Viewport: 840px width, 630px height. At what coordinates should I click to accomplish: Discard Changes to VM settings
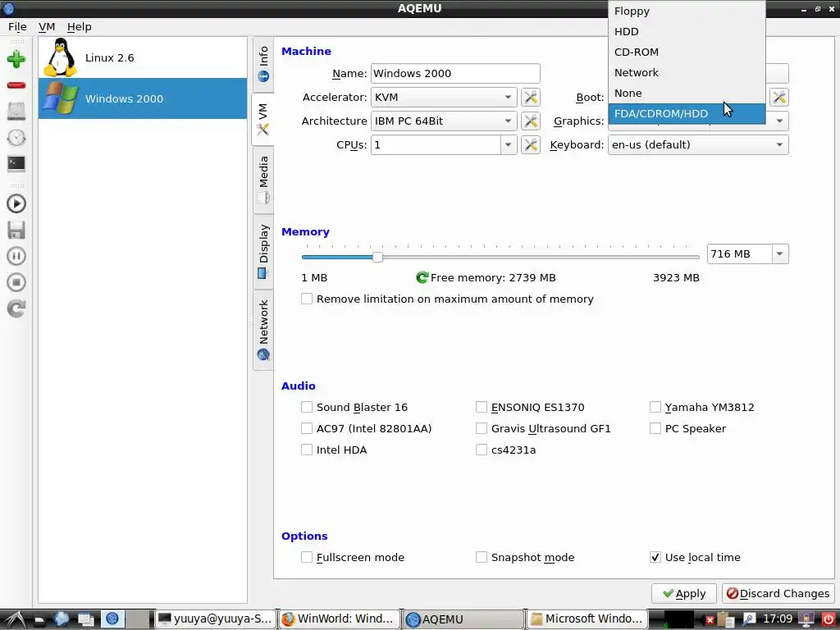[778, 594]
